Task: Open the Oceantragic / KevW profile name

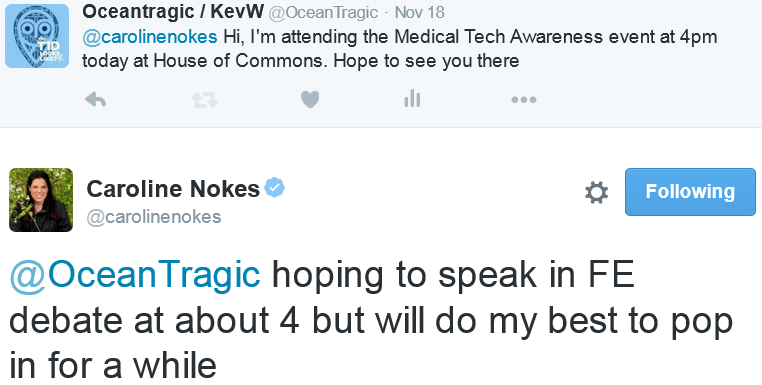Action: (x=173, y=11)
